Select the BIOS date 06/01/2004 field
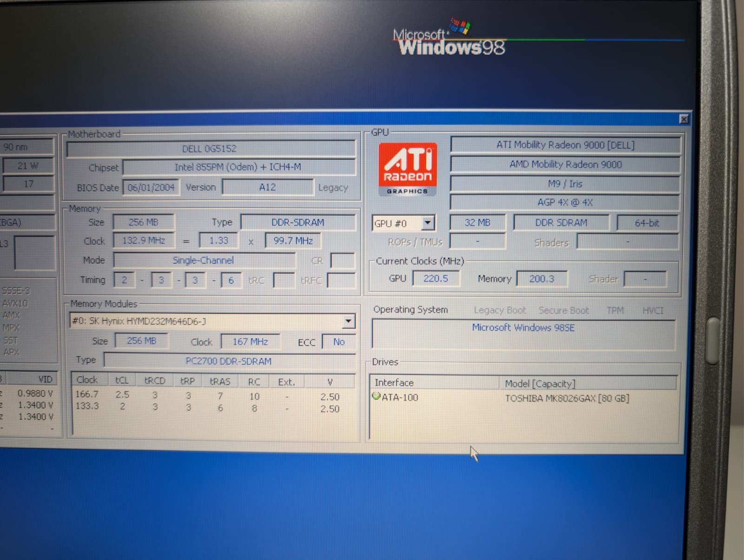This screenshot has height=560, width=744. (x=151, y=187)
